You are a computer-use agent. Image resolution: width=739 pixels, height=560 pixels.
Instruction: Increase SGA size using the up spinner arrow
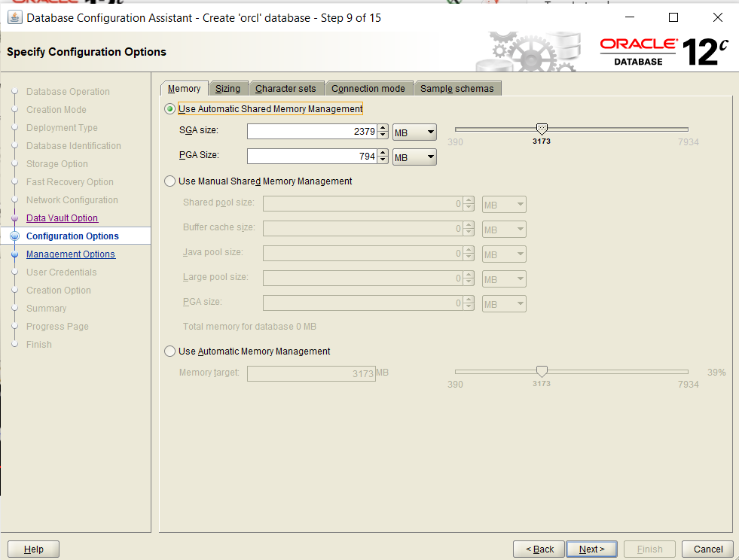(x=382, y=128)
